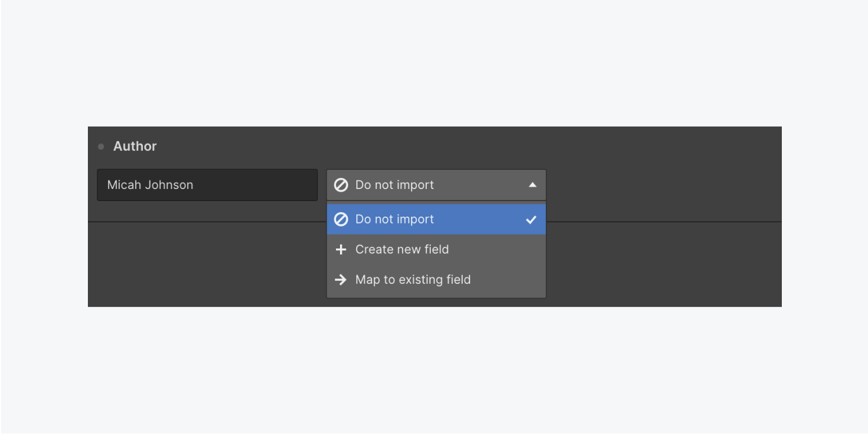Collapse the dropdown using the up triangle arrow
Image resolution: width=868 pixels, height=434 pixels.
click(533, 185)
